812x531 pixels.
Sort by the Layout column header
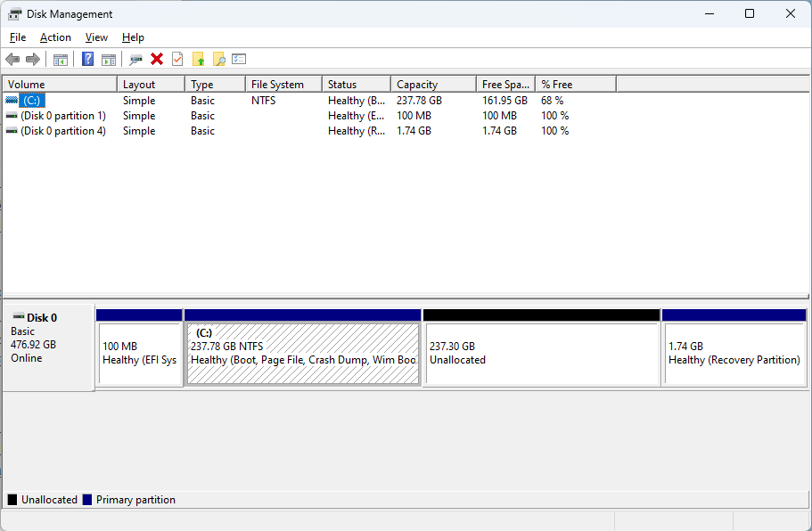pos(152,84)
